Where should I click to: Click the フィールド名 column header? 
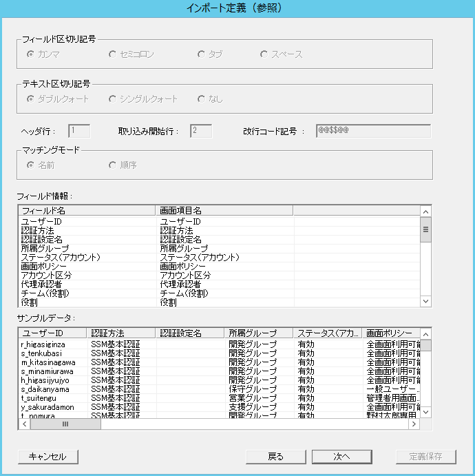(87, 210)
